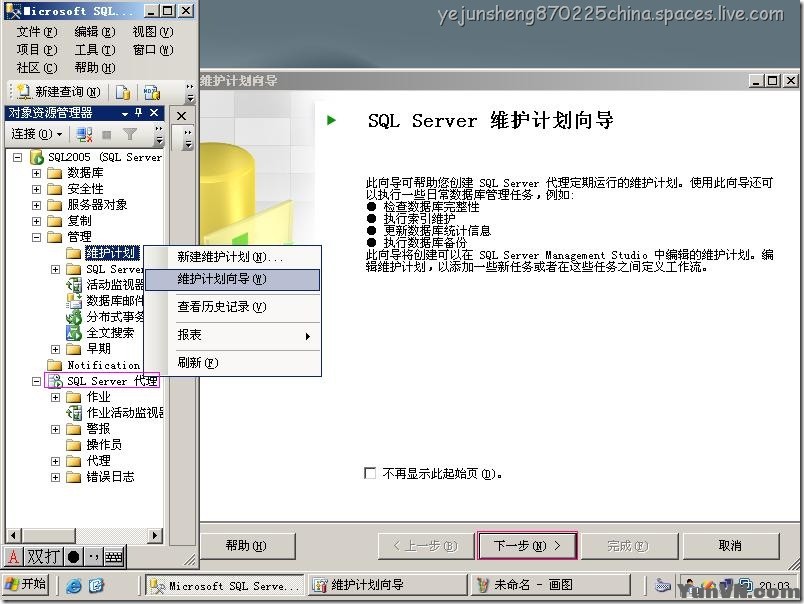Click the 下一步 button
804x604 pixels.
click(x=527, y=546)
